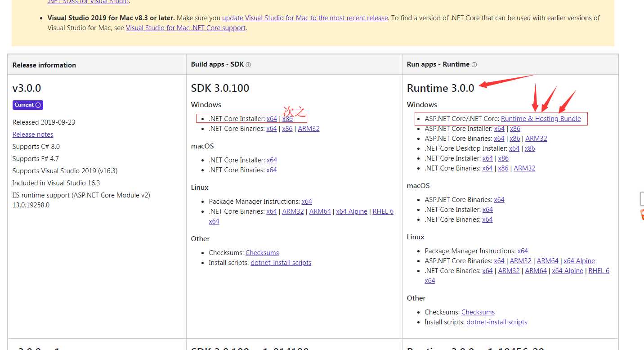Get Runtime Linux .NET Core Binaries ARM64
Screen dimensions: 644x350
[536, 271]
